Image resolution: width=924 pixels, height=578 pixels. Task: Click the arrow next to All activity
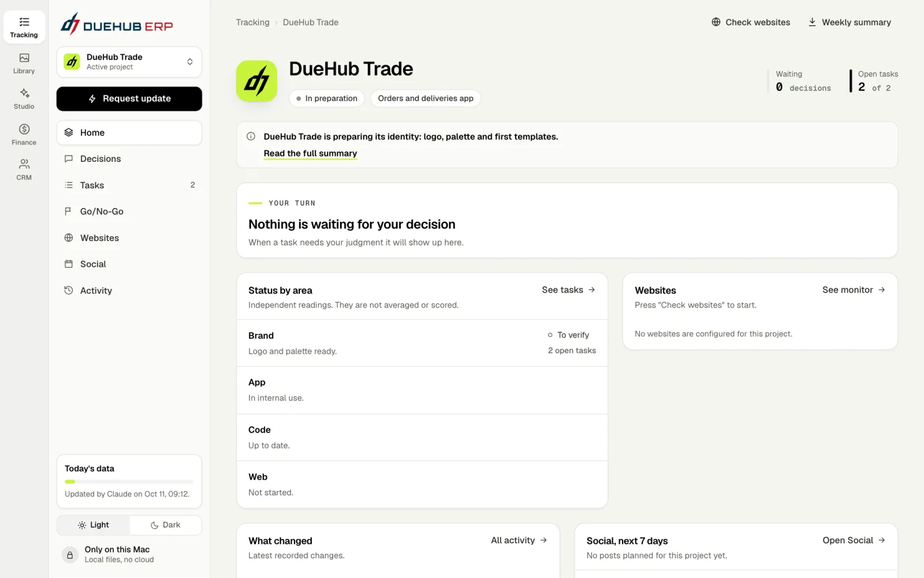click(x=543, y=540)
